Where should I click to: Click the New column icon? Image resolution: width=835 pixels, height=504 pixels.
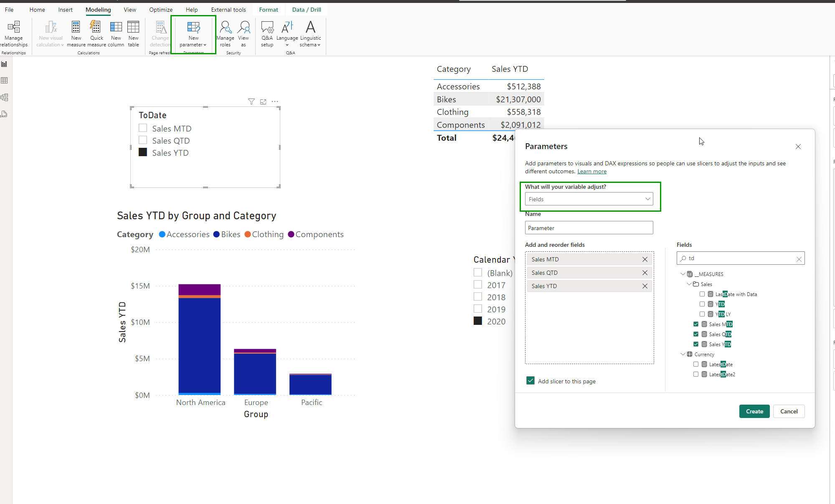coord(116,27)
